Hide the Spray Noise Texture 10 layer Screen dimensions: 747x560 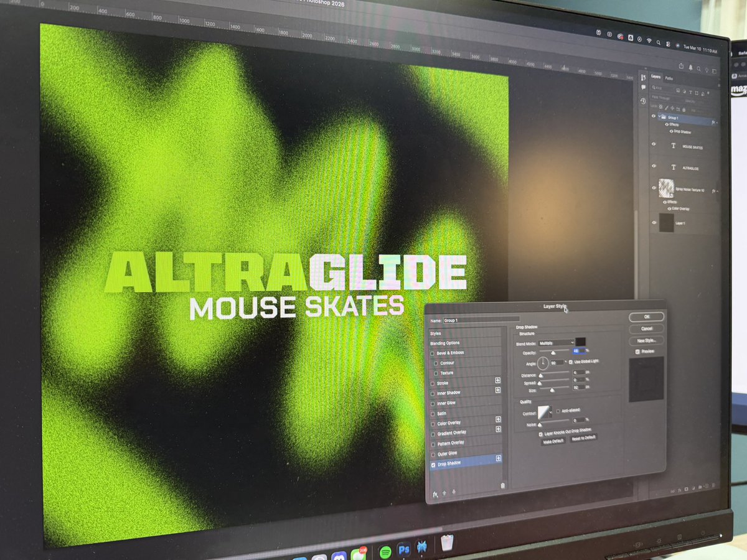coord(654,188)
